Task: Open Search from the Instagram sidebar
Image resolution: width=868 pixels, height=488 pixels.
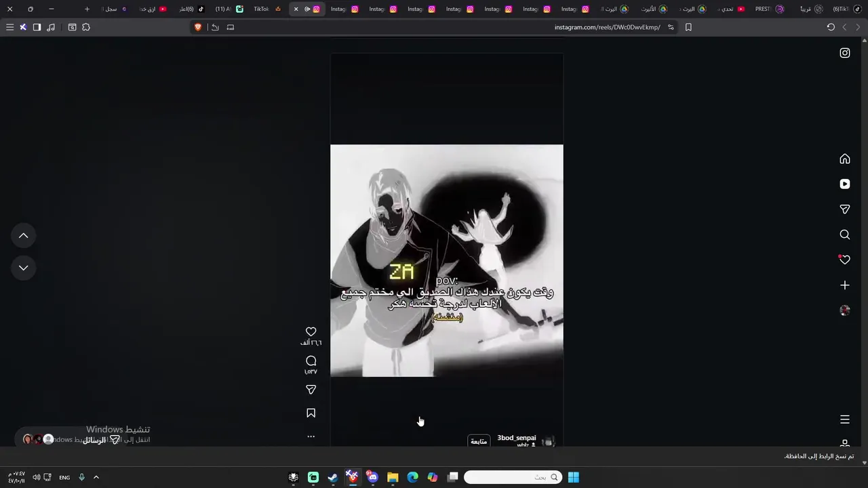Action: pyautogui.click(x=845, y=235)
